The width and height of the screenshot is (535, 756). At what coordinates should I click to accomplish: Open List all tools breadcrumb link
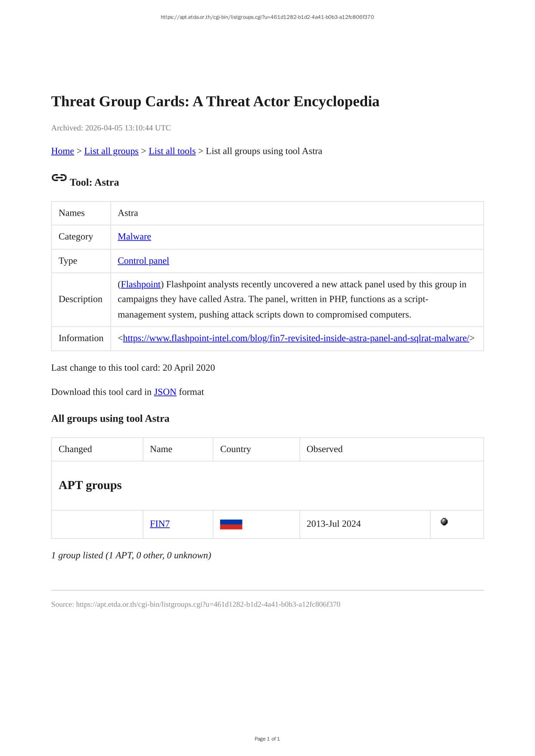coord(172,151)
